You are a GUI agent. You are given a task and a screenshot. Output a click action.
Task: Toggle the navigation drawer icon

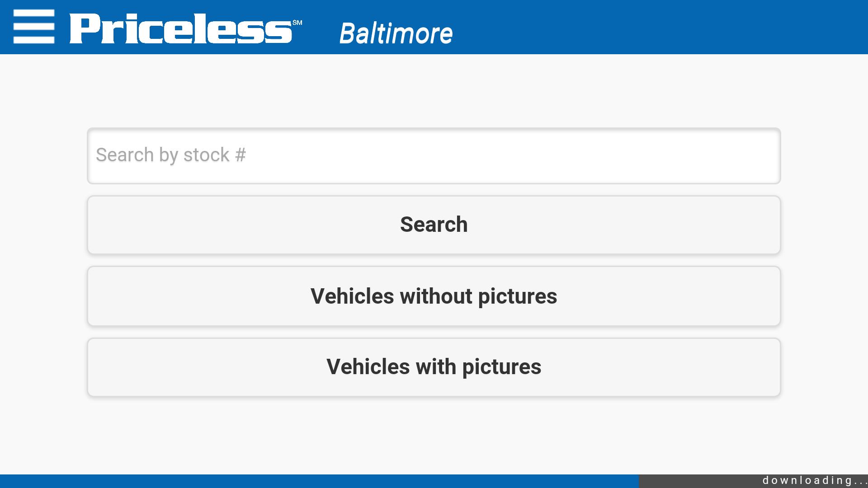click(x=34, y=27)
